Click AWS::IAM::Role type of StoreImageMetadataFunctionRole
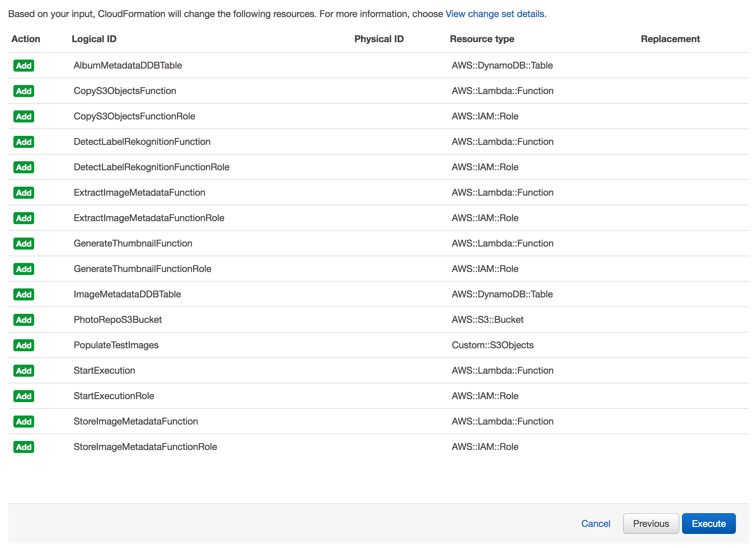The height and width of the screenshot is (548, 756). click(485, 447)
